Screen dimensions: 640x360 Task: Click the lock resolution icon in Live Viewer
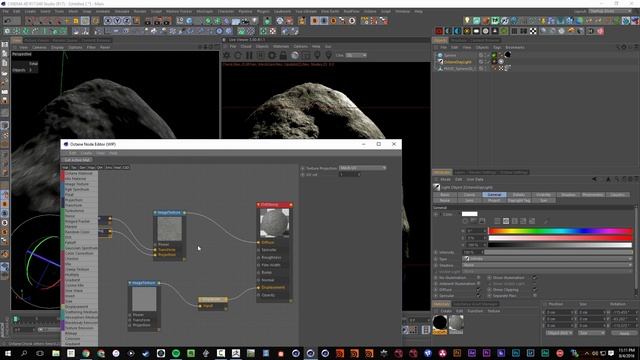pyautogui.click(x=283, y=55)
